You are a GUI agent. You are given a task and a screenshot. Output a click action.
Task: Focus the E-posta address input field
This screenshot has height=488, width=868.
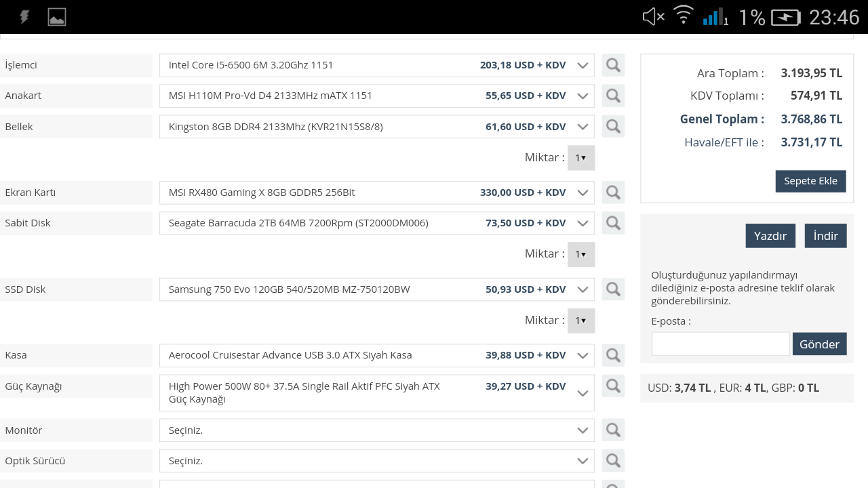pos(720,344)
